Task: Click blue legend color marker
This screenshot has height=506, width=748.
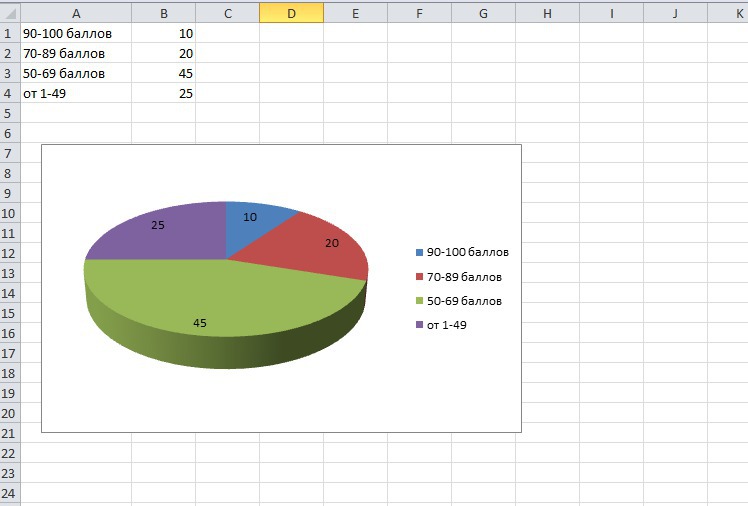Action: (419, 252)
